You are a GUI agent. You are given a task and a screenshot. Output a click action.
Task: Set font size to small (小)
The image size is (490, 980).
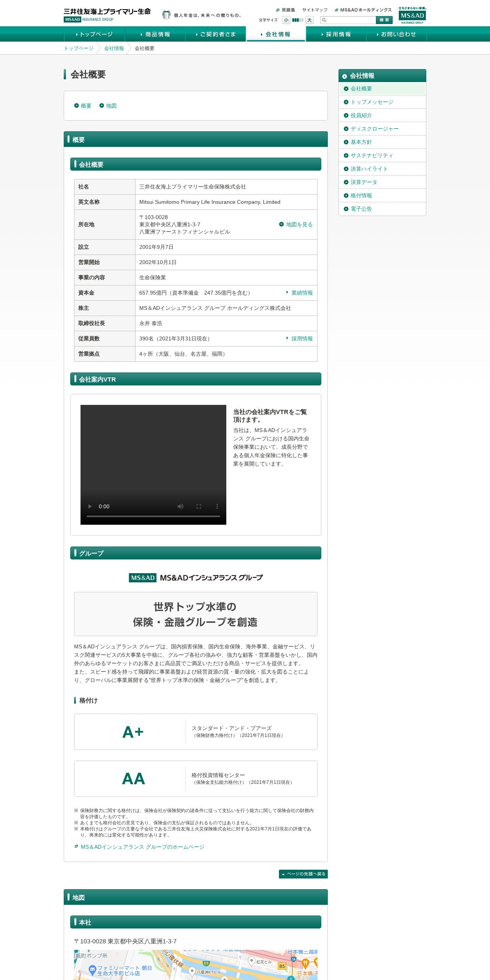point(286,20)
